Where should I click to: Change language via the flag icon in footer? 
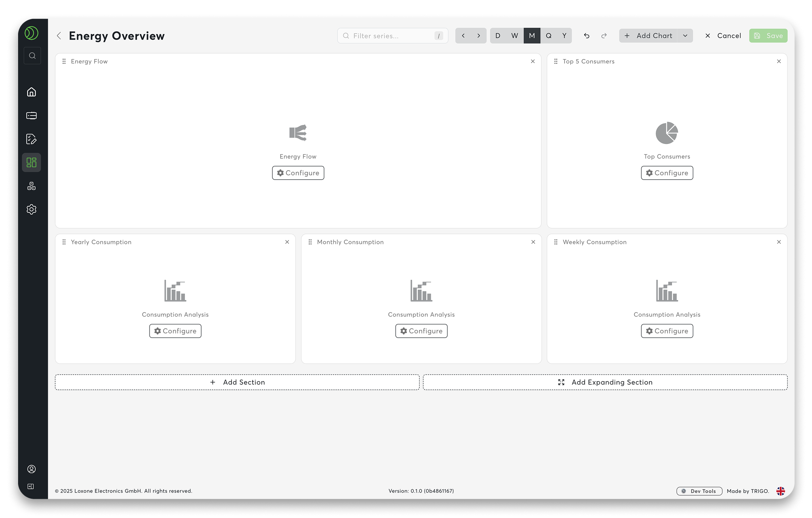point(781,491)
